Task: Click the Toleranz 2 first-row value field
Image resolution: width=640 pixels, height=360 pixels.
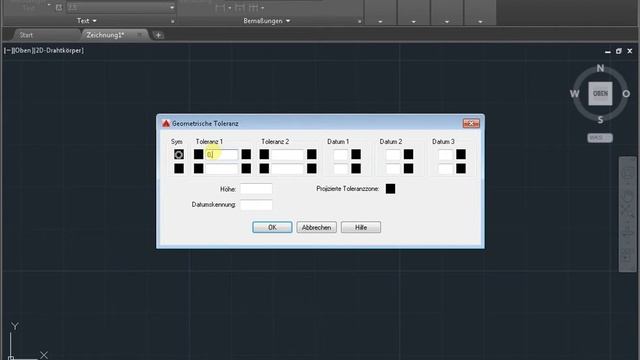Action: coord(287,154)
